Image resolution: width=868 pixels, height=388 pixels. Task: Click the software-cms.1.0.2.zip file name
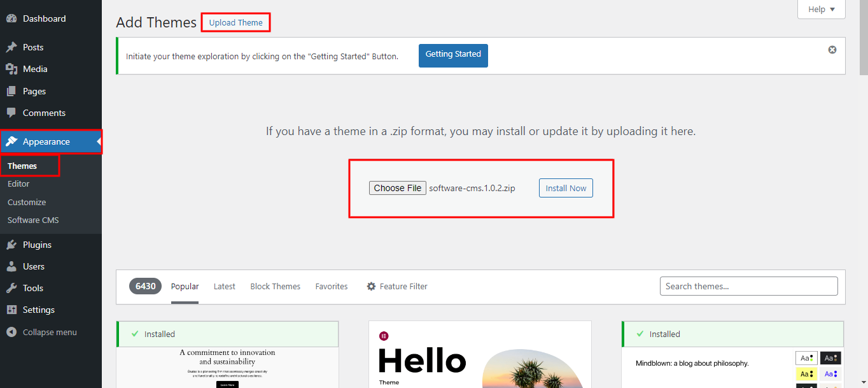tap(472, 188)
